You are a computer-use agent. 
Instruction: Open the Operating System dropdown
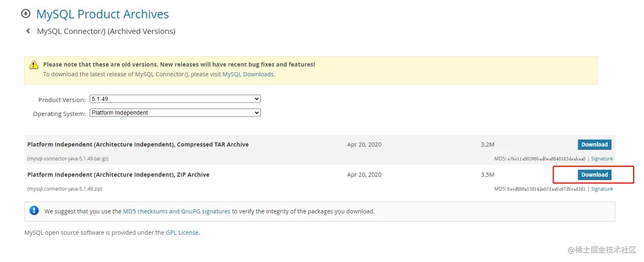pyautogui.click(x=175, y=113)
